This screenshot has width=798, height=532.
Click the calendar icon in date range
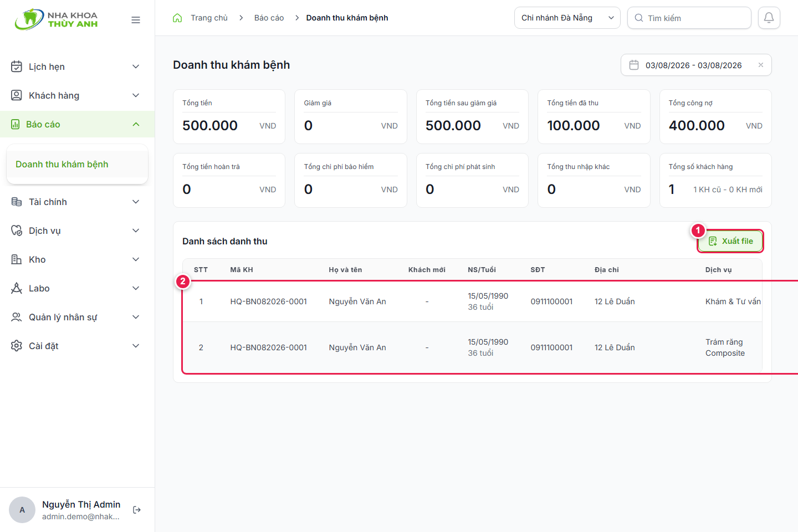coord(634,65)
